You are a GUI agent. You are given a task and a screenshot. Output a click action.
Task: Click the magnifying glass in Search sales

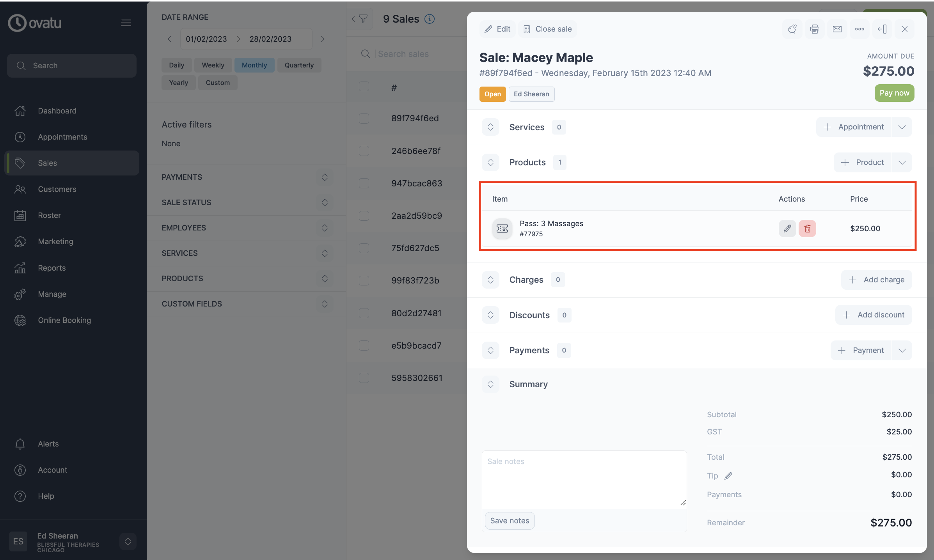point(366,54)
